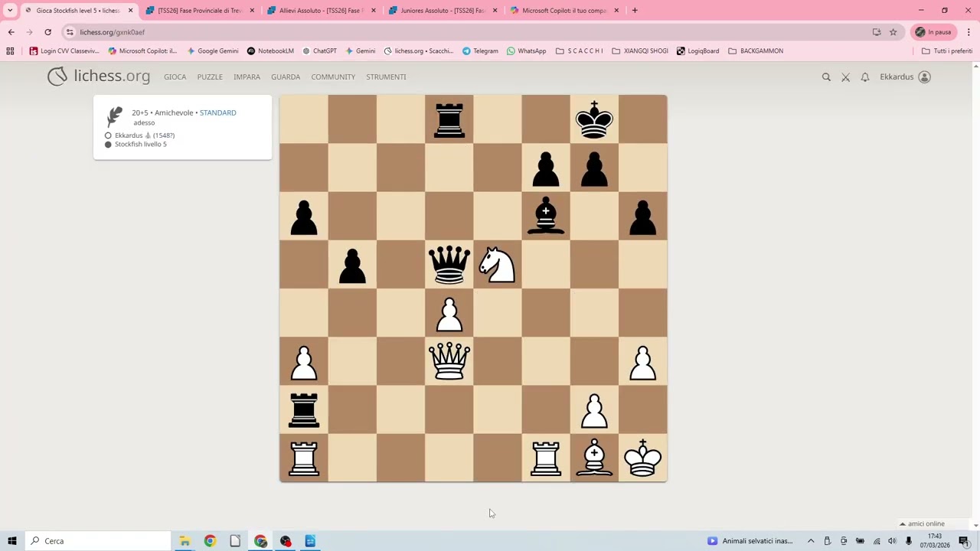
Task: Open Login CVV Classeviva bookmark
Action: tap(64, 51)
